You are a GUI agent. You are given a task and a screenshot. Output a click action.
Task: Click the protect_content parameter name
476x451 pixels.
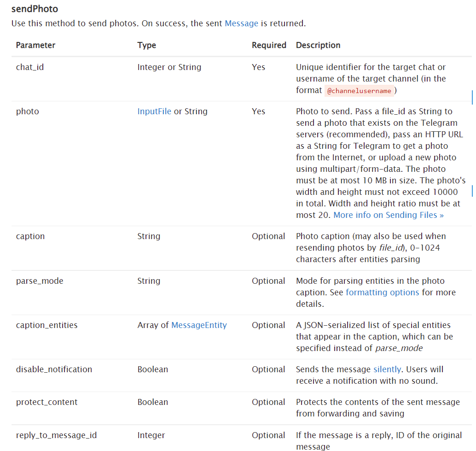tap(46, 402)
